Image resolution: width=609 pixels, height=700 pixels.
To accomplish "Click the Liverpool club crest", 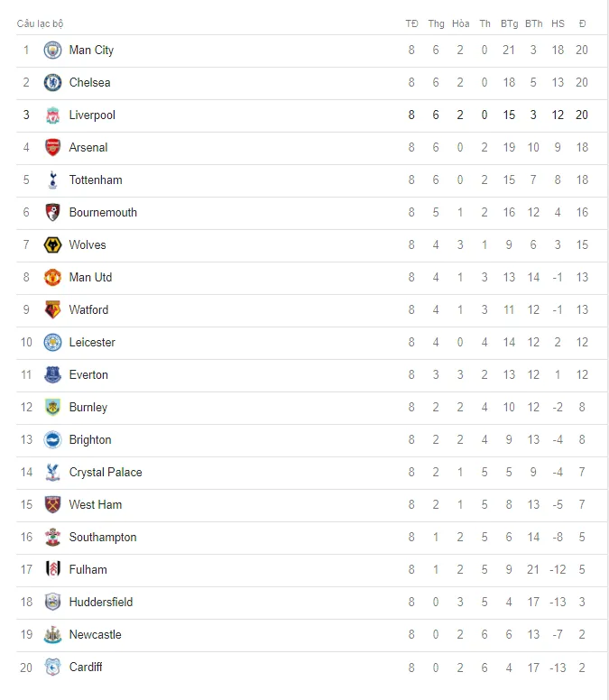I will point(52,115).
